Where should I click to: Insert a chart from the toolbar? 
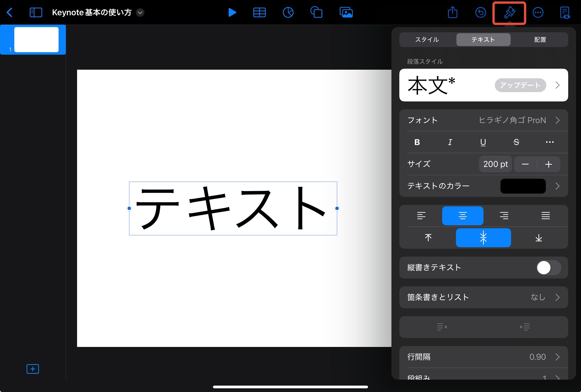288,13
